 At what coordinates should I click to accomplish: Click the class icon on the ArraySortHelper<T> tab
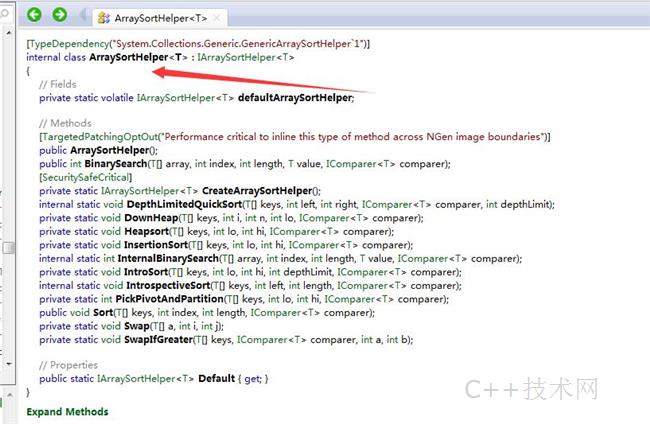[x=104, y=18]
